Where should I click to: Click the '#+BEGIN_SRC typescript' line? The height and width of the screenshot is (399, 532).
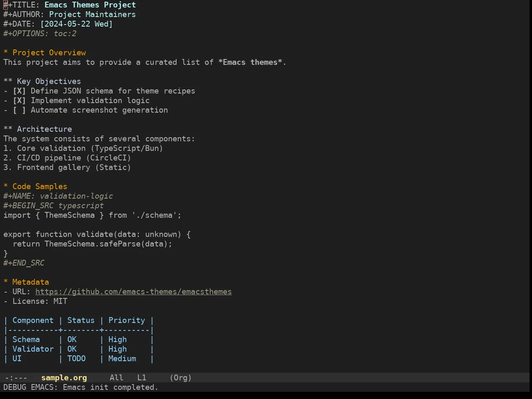[54, 206]
